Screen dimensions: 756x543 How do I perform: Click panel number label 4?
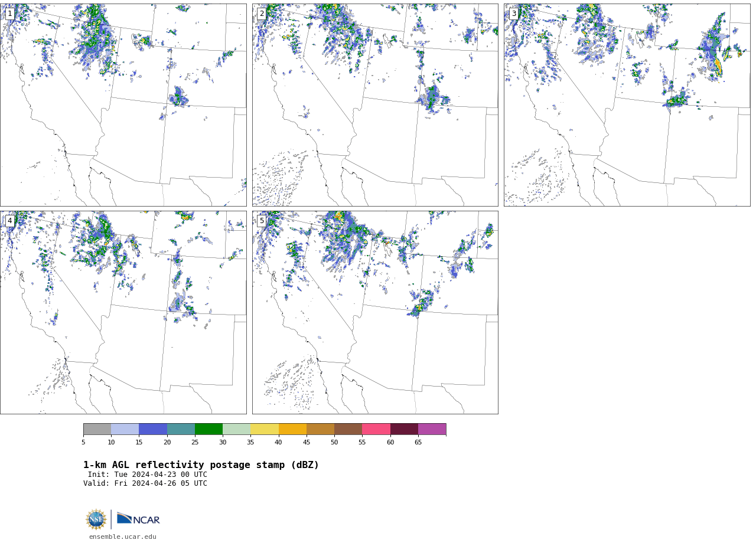10,221
